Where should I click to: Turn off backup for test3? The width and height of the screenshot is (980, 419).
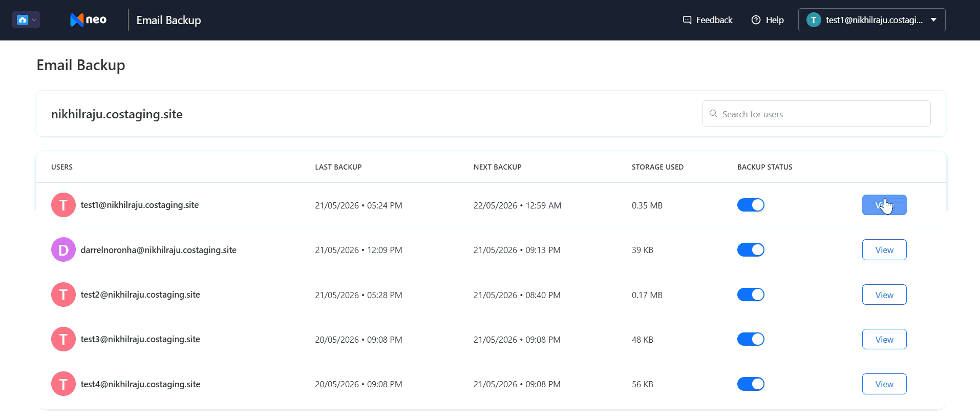751,339
